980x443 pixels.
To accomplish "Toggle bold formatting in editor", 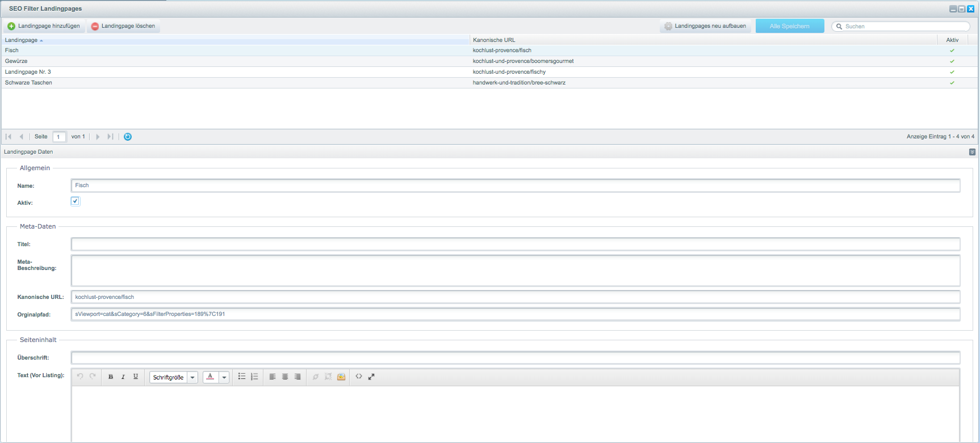I will tap(111, 377).
